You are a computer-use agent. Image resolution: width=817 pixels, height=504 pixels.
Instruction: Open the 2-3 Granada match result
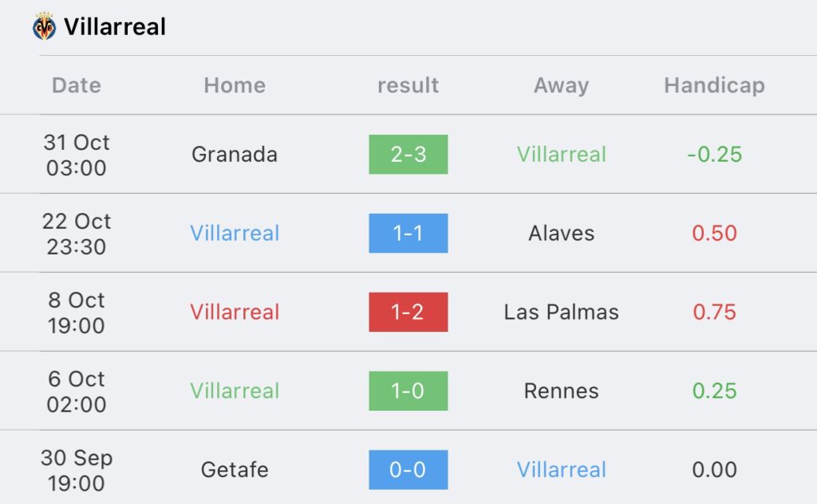coord(408,154)
